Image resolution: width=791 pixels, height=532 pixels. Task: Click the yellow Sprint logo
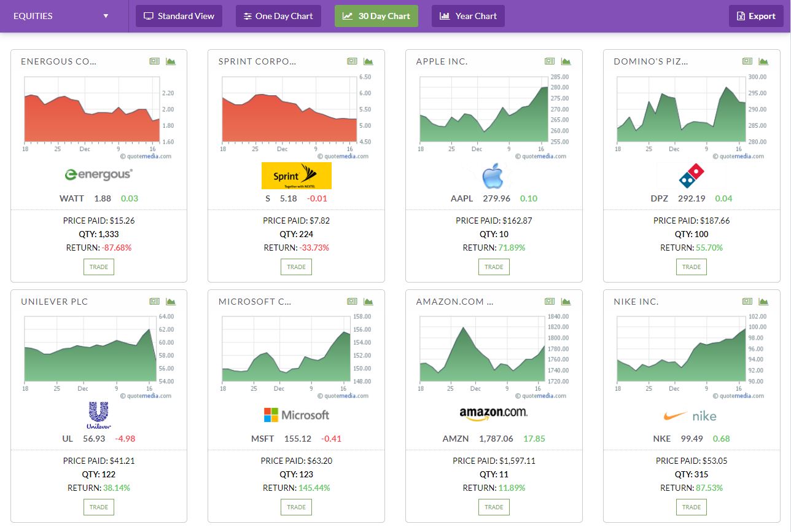tap(297, 176)
